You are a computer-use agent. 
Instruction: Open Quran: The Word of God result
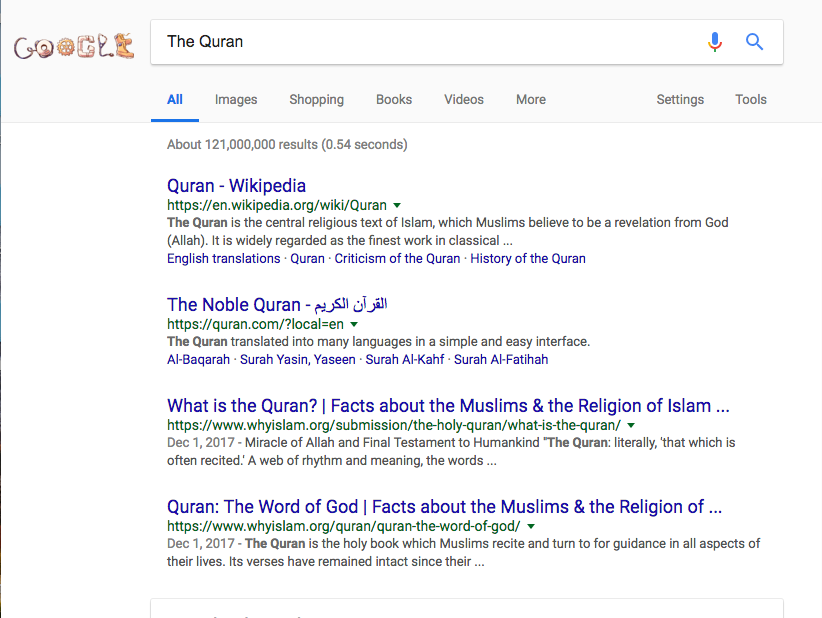tap(445, 507)
